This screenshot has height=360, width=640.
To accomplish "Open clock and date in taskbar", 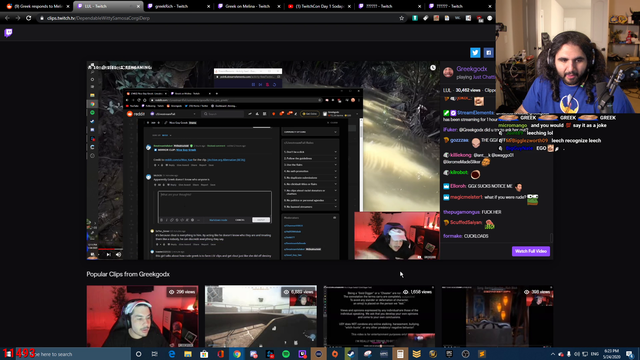I will pyautogui.click(x=611, y=354).
